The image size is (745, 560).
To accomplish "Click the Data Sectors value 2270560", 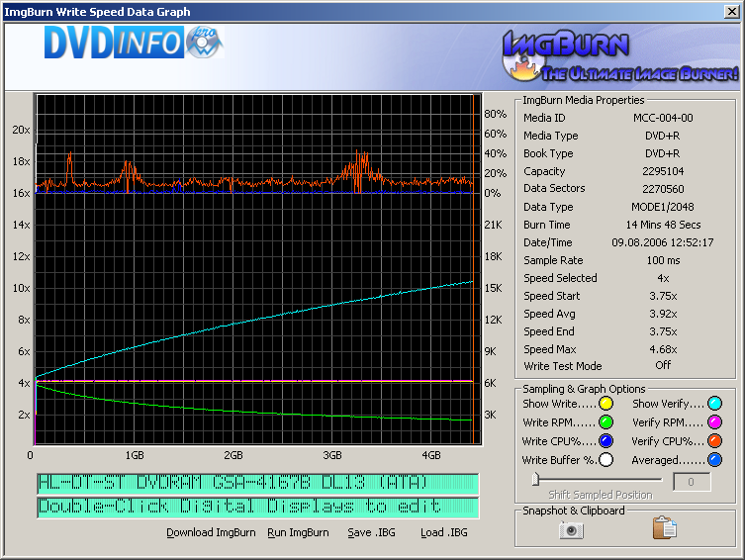I will click(663, 189).
